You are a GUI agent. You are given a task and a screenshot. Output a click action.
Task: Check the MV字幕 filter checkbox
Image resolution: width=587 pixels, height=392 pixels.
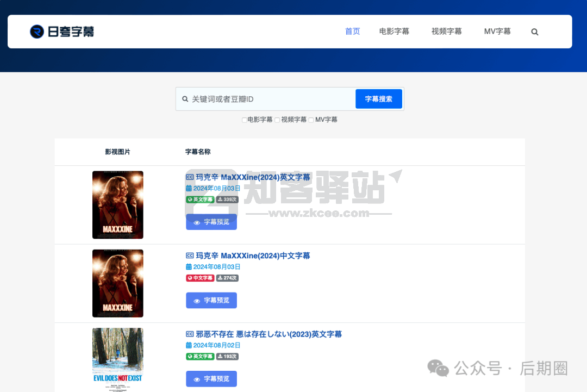(x=311, y=120)
